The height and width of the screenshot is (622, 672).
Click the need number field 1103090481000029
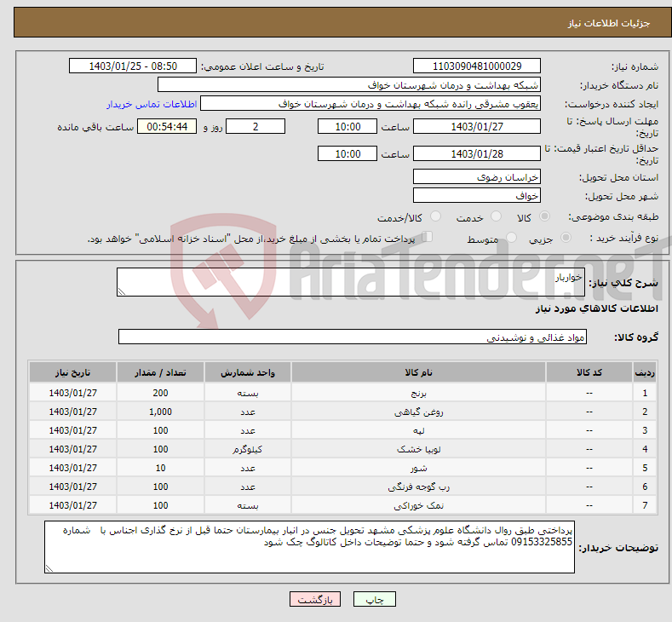point(477,66)
